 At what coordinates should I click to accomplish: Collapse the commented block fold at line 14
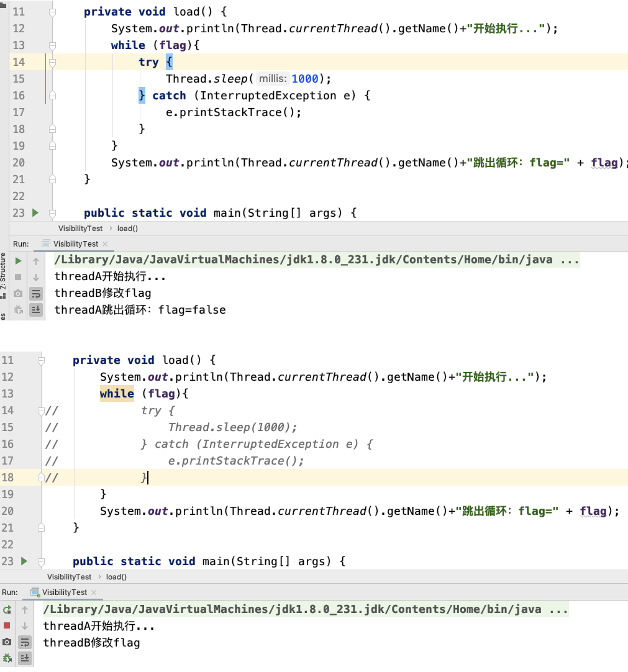pos(41,411)
